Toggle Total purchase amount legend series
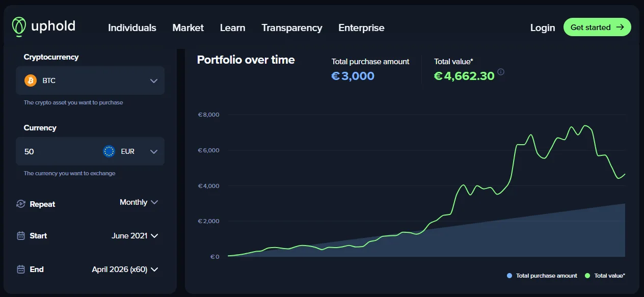Screen dimensions: 644x297 point(542,276)
